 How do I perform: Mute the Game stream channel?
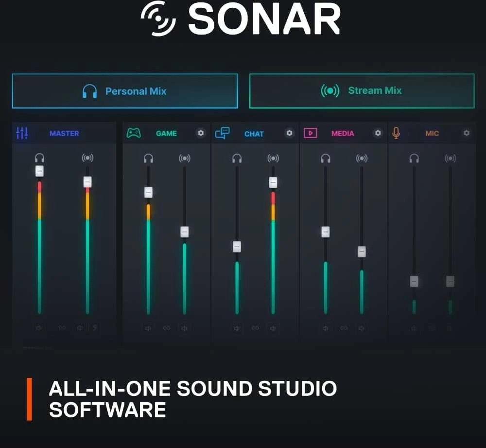184,328
